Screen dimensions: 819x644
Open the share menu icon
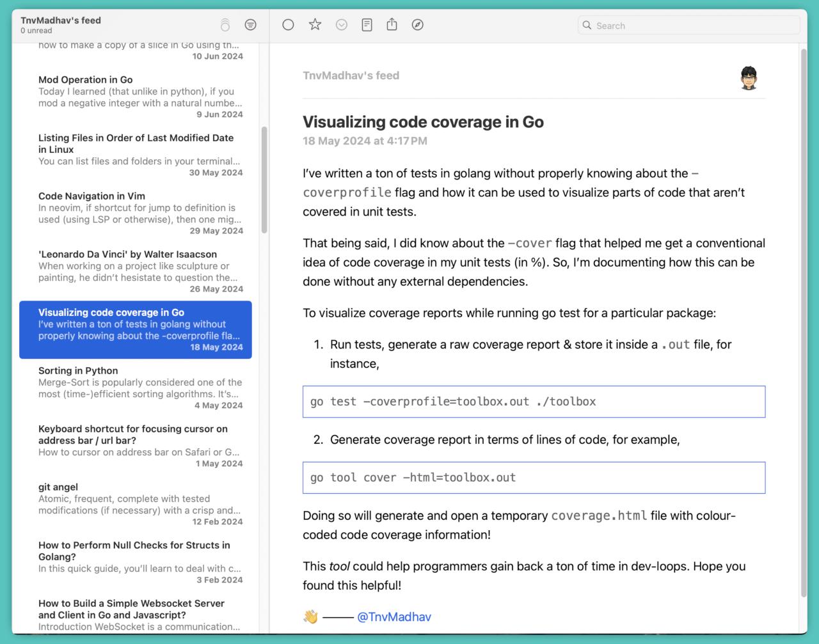point(392,25)
